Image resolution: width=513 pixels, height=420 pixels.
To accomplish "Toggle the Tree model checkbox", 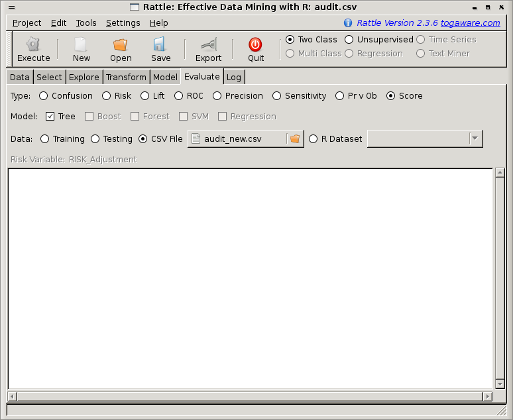I will coord(50,117).
